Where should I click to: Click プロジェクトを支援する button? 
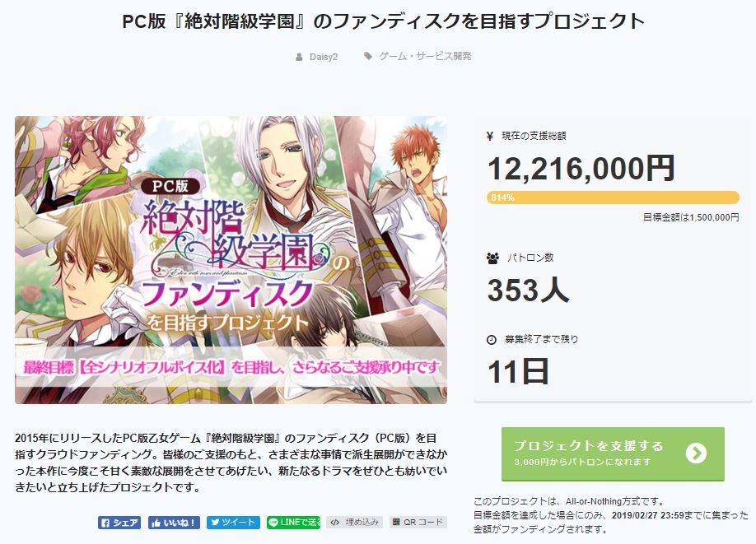coord(613,454)
